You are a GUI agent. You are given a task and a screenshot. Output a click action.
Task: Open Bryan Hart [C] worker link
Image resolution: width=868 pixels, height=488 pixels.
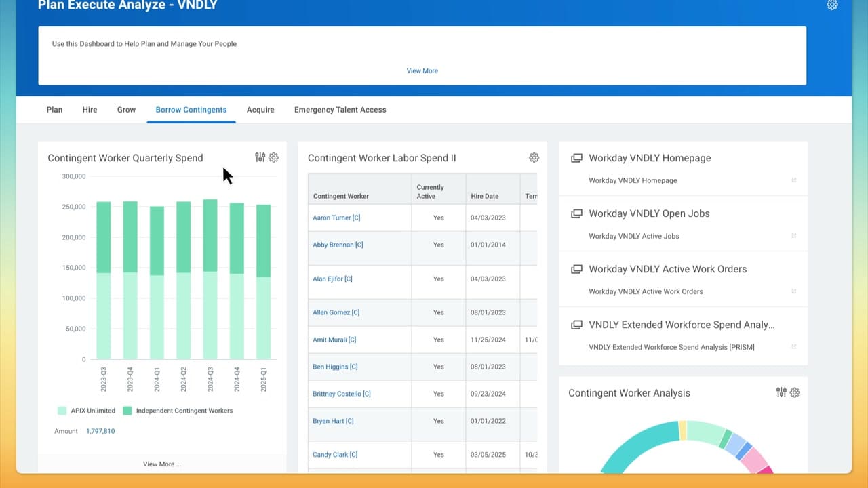pyautogui.click(x=333, y=421)
